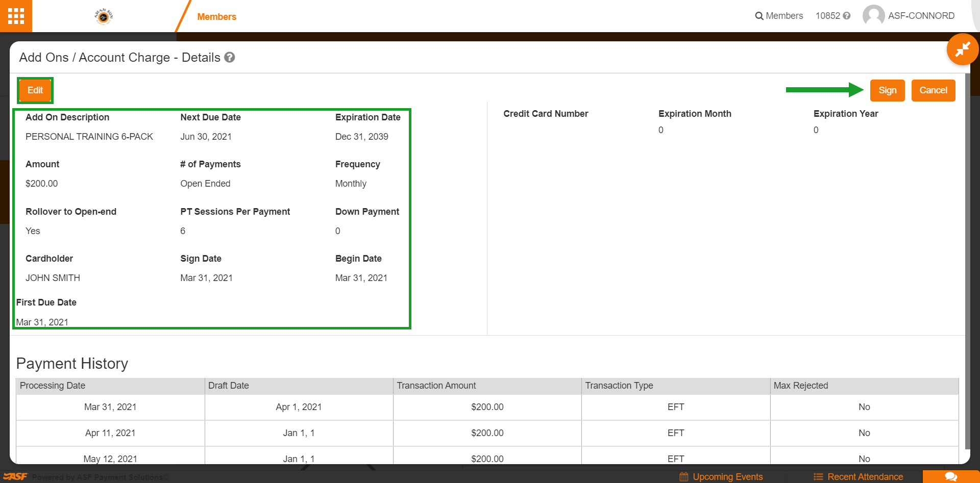Click First Due Date label
Viewport: 980px width, 483px height.
point(46,302)
